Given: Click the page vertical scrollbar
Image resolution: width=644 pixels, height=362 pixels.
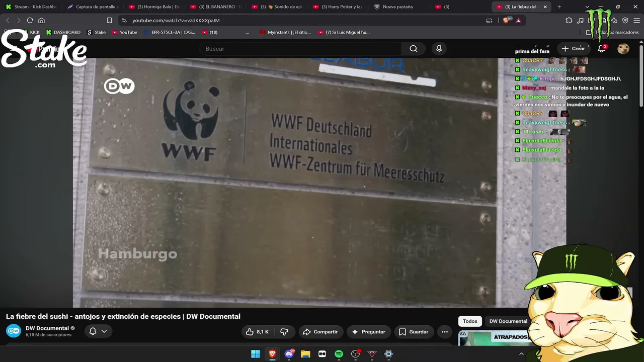Looking at the screenshot, I should pyautogui.click(x=641, y=75).
